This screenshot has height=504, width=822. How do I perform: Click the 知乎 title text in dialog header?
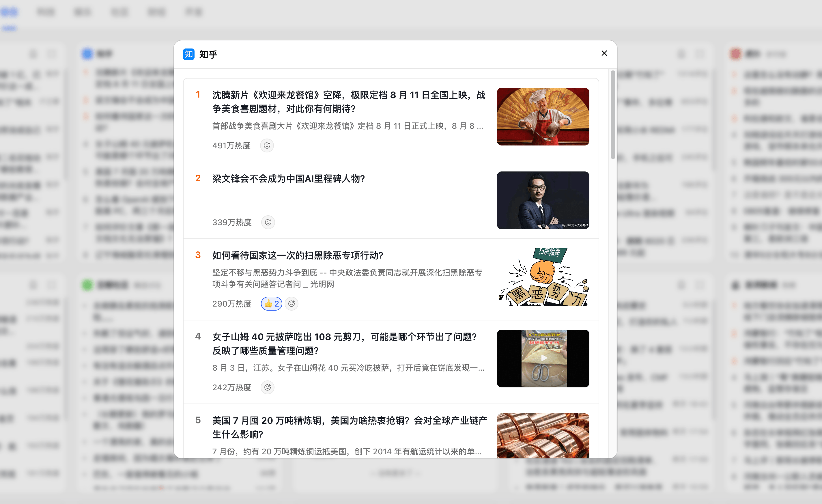click(x=208, y=54)
